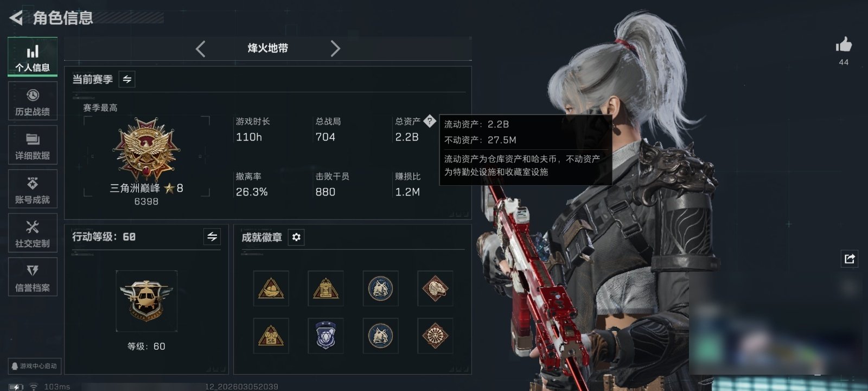Viewport: 868px width, 391px height.
Task: Switch to previous mode with left chevron
Action: pos(201,49)
